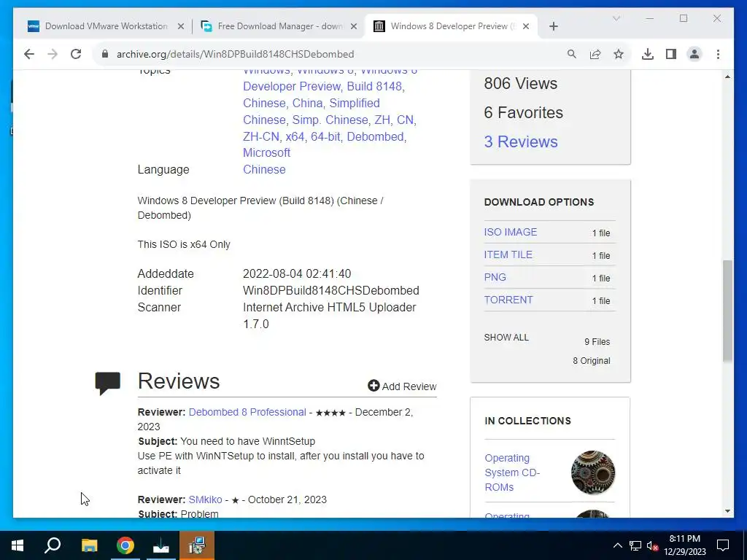Open Free Download Manager taskbar icon
The width and height of the screenshot is (747, 560).
pyautogui.click(x=161, y=545)
